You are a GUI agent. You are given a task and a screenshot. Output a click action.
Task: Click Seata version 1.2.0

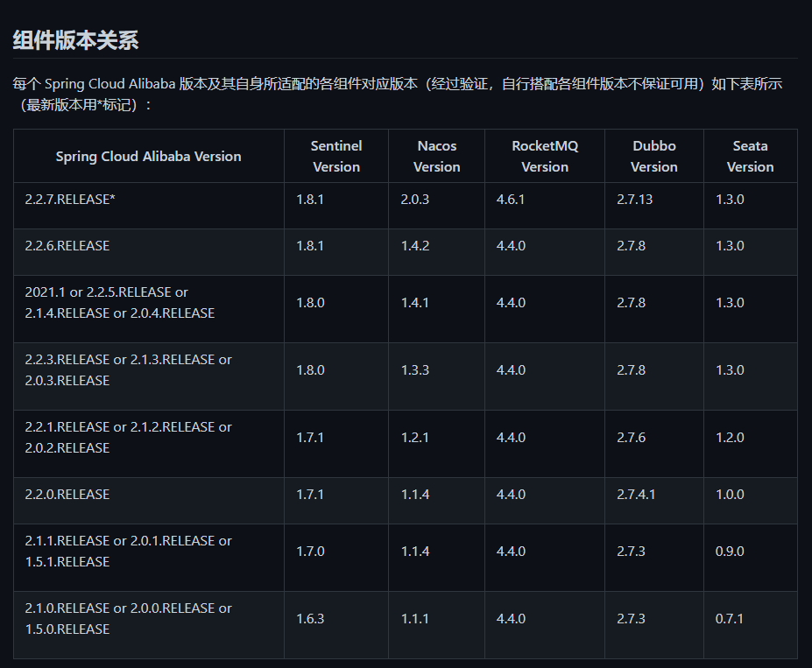(730, 437)
